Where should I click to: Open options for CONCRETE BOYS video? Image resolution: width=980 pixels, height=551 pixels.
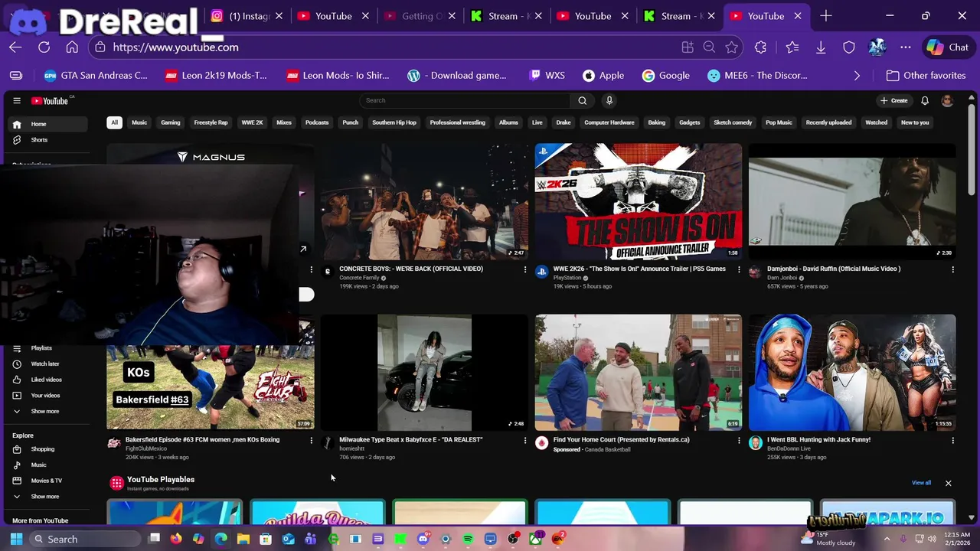(x=525, y=269)
